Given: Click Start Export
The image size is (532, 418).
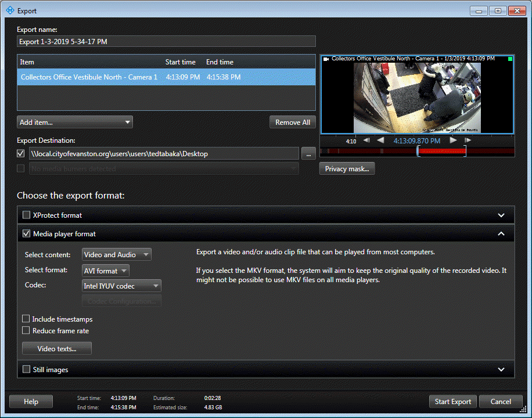Looking at the screenshot, I should tap(452, 401).
